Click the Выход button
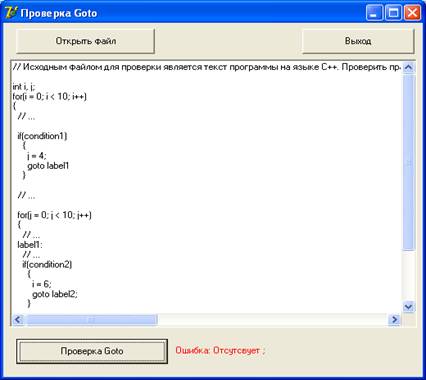The height and width of the screenshot is (380, 426). [358, 41]
